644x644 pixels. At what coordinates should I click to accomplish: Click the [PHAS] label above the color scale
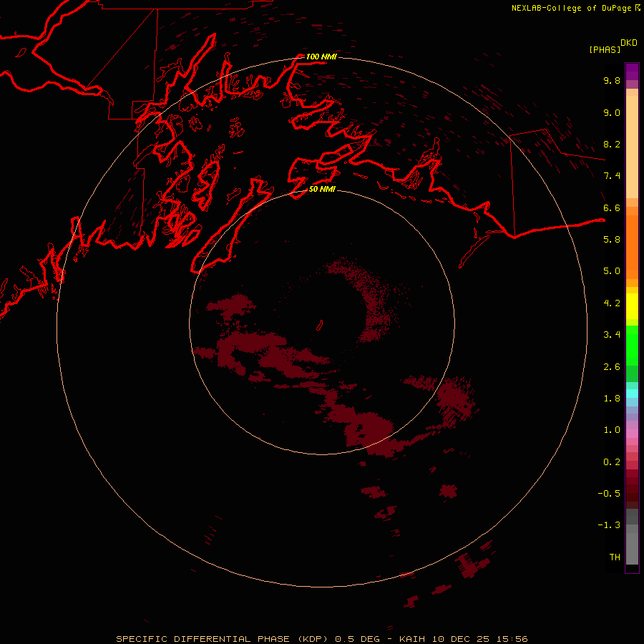tap(605, 49)
